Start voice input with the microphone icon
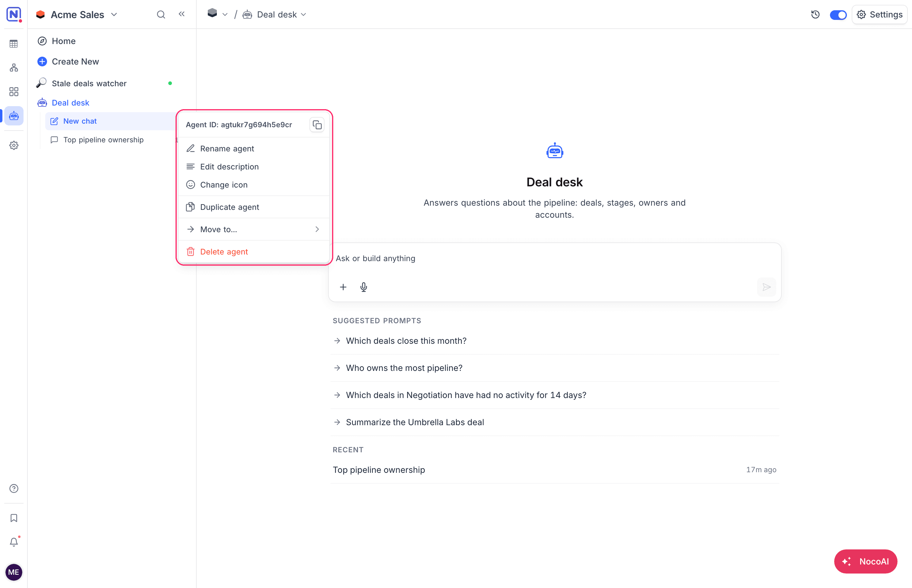The height and width of the screenshot is (588, 912). pos(364,287)
